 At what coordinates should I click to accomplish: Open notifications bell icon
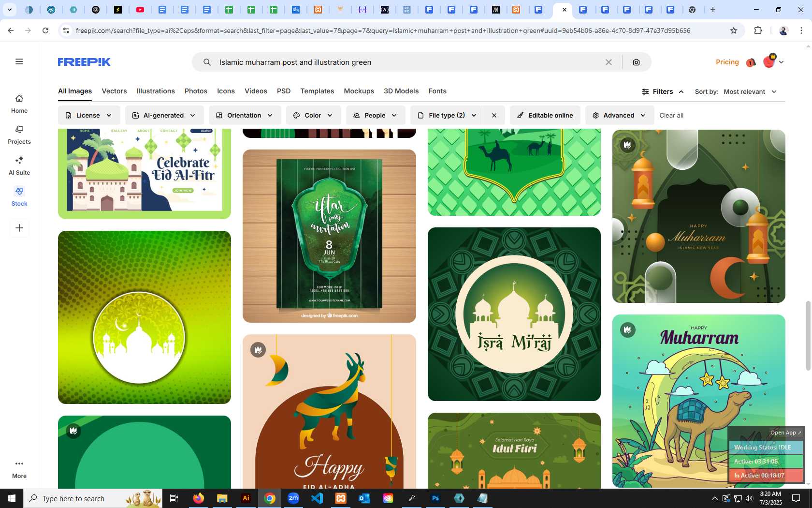(x=751, y=62)
